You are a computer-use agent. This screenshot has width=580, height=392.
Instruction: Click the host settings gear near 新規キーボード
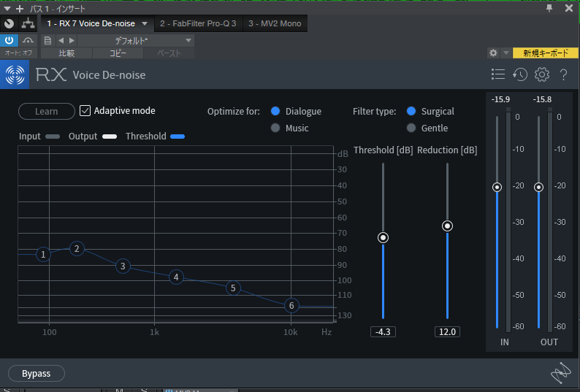(493, 53)
